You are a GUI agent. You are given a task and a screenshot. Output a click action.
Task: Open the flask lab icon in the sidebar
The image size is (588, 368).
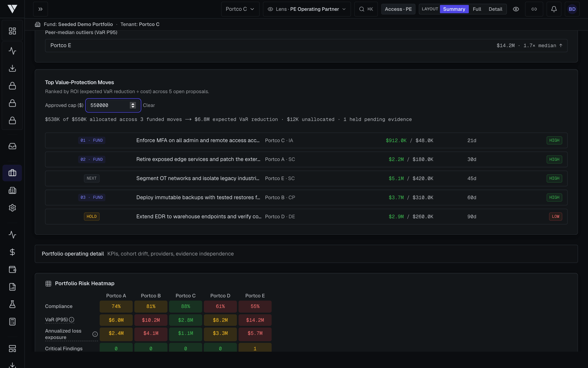click(x=12, y=304)
